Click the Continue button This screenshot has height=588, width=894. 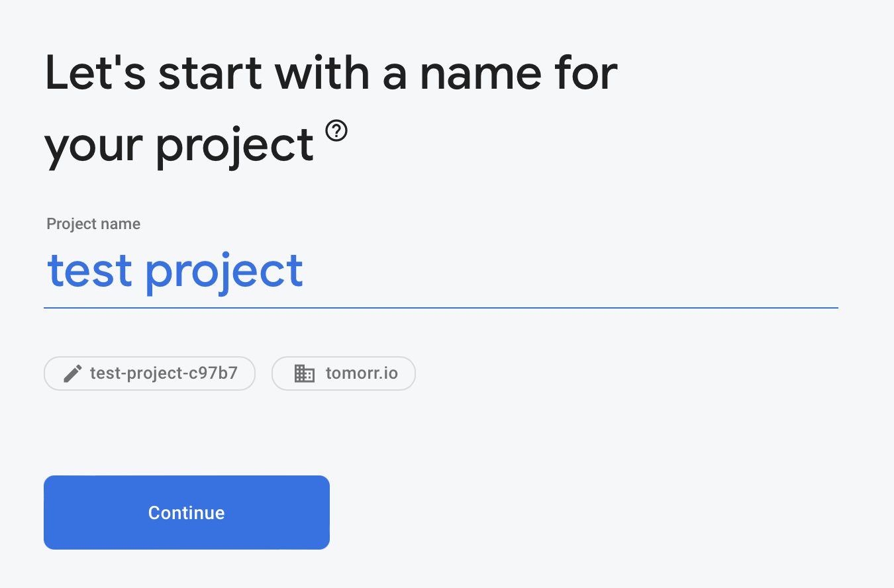[187, 513]
